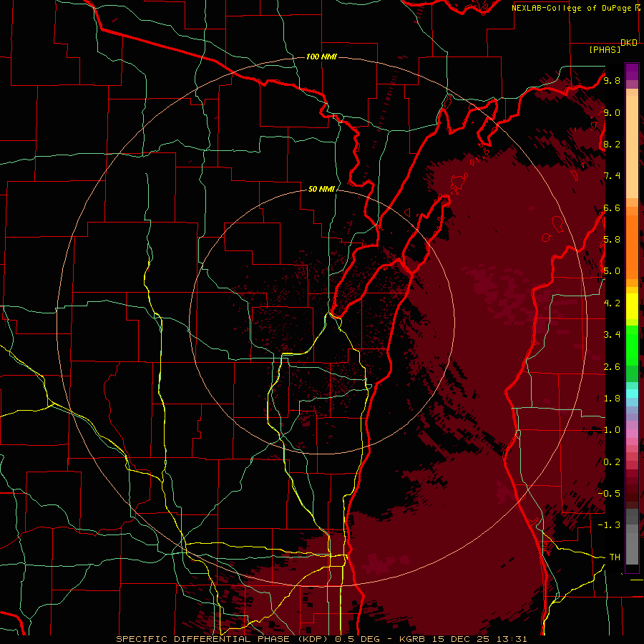
Task: Click the 8.2 legend value
Action: (612, 144)
